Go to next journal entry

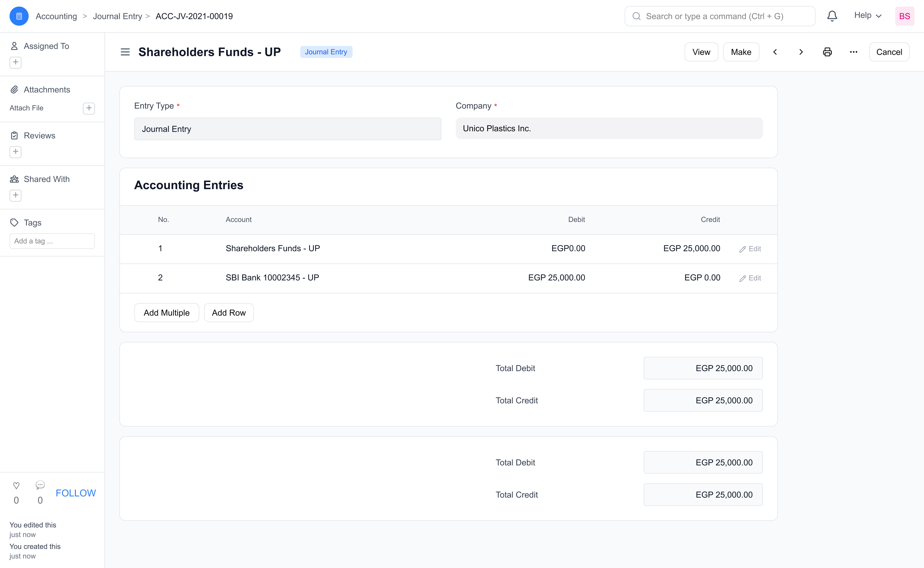click(801, 52)
